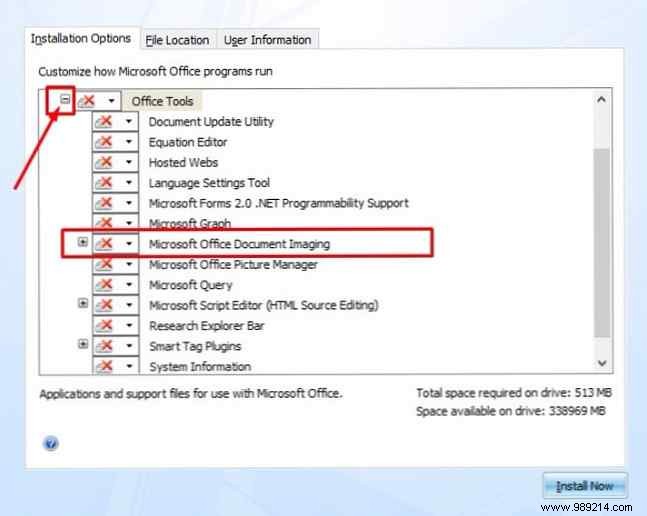The height and width of the screenshot is (516, 647).
Task: Click the feature list scrollbar thumb
Action: click(602, 243)
